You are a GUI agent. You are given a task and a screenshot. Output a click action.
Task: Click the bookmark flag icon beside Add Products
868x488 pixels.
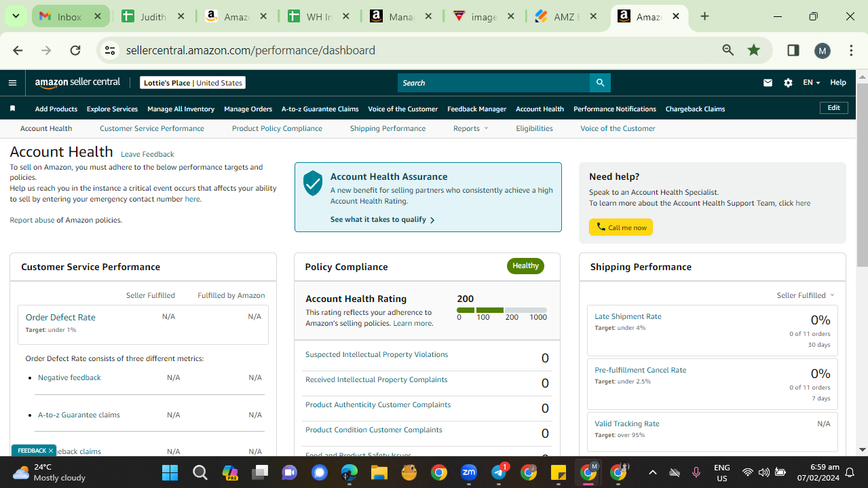point(12,109)
